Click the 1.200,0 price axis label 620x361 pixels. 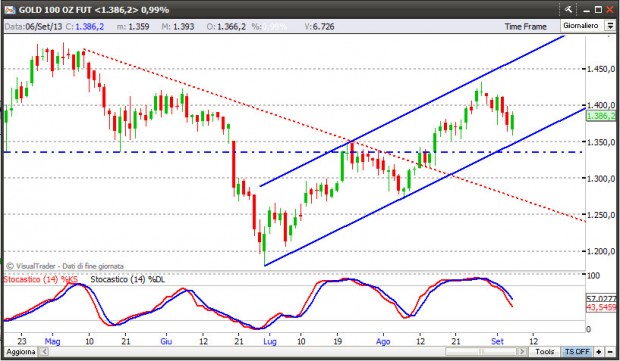pyautogui.click(x=601, y=251)
